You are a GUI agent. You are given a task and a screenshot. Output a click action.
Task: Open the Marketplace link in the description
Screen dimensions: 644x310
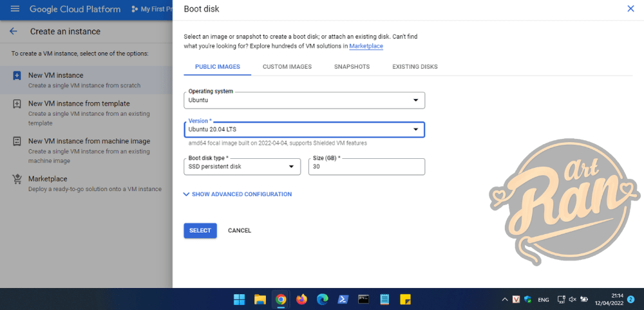click(x=366, y=46)
